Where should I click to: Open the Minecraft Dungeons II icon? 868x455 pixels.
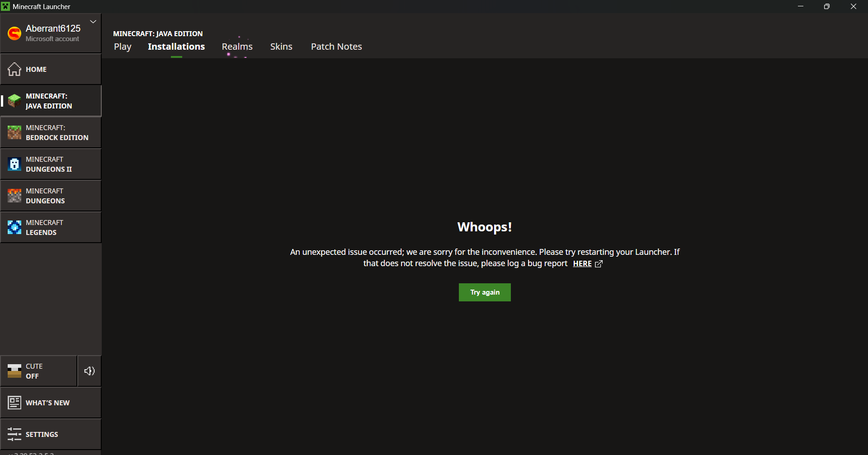[x=14, y=164]
